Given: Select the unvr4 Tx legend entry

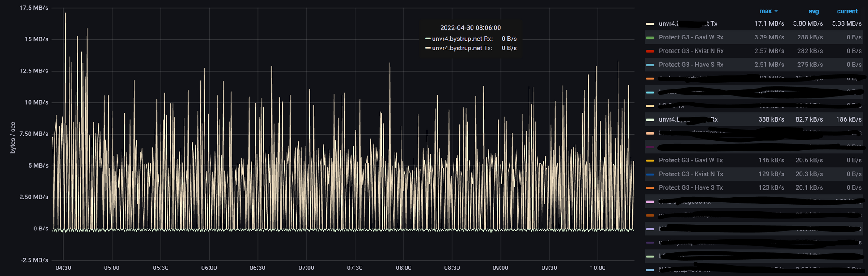Looking at the screenshot, I should 688,23.
